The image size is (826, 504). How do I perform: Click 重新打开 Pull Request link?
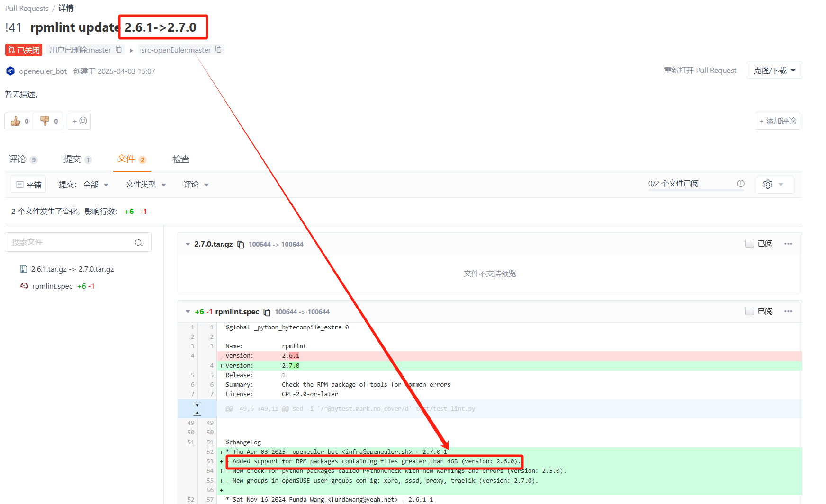700,71
